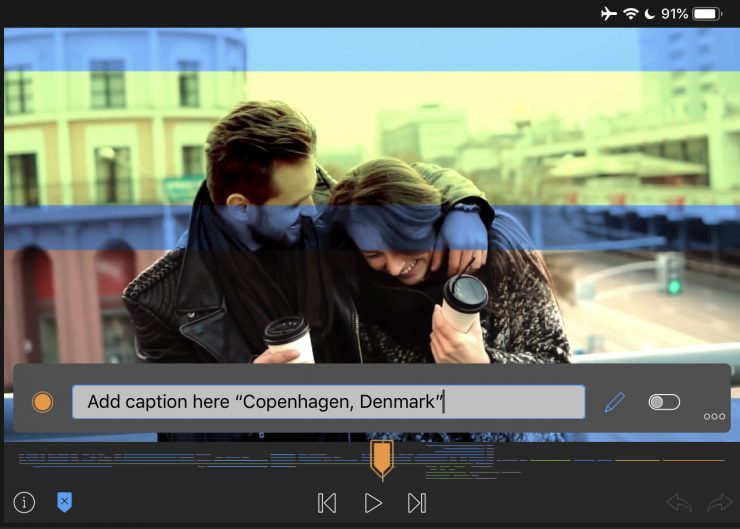This screenshot has height=529, width=740.
Task: Click the orange marker color circle
Action: (x=42, y=402)
